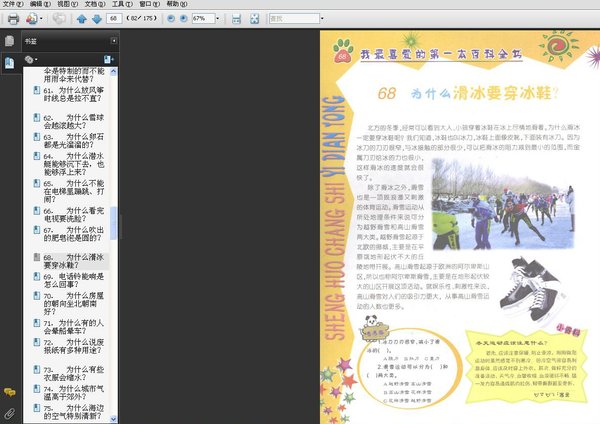This screenshot has width=600, height=424.
Task: Click the 书签 panel title
Action: click(31, 41)
